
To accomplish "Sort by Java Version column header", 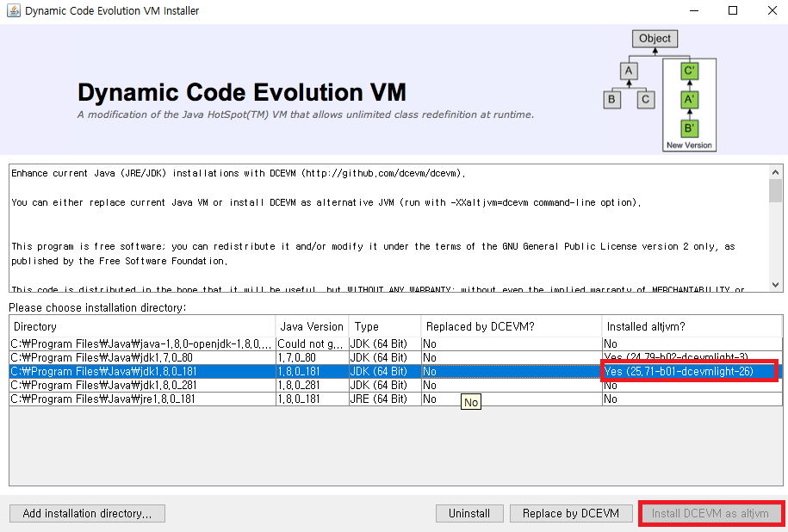I will [312, 326].
